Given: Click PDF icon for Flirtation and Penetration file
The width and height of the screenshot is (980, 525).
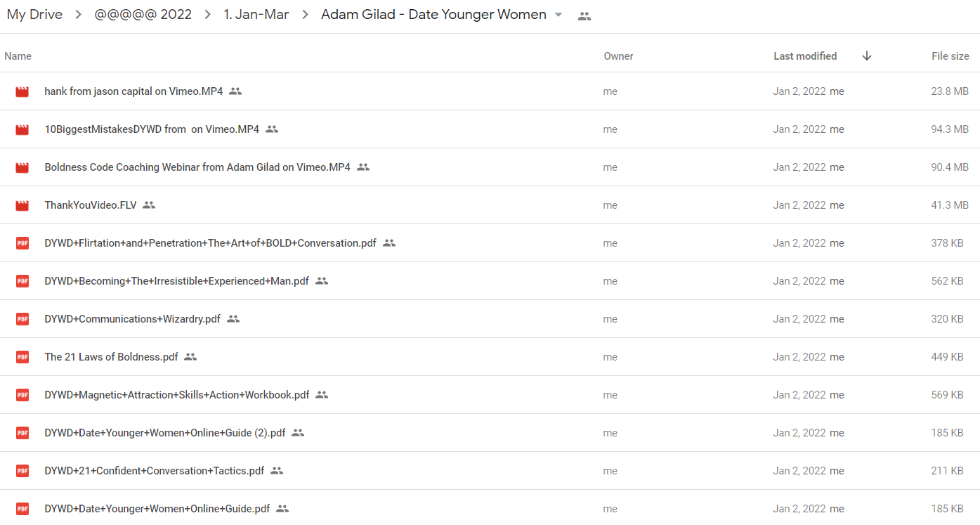Looking at the screenshot, I should tap(22, 243).
